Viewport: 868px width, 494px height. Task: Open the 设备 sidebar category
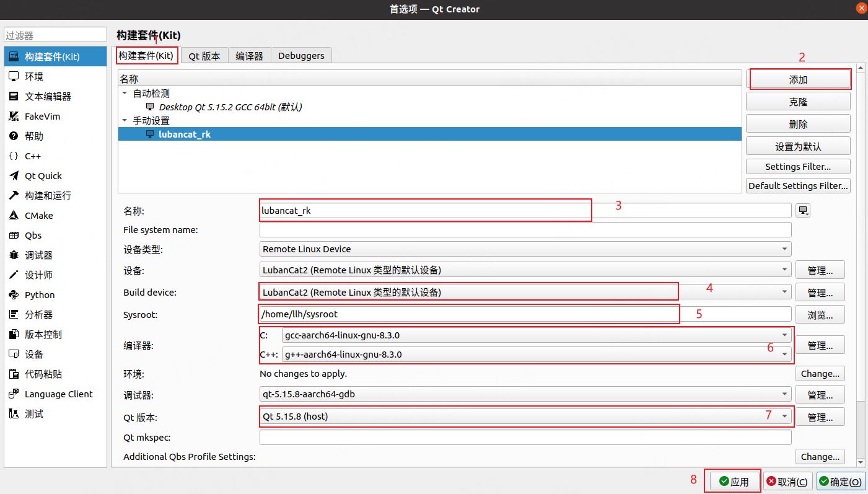click(x=55, y=355)
